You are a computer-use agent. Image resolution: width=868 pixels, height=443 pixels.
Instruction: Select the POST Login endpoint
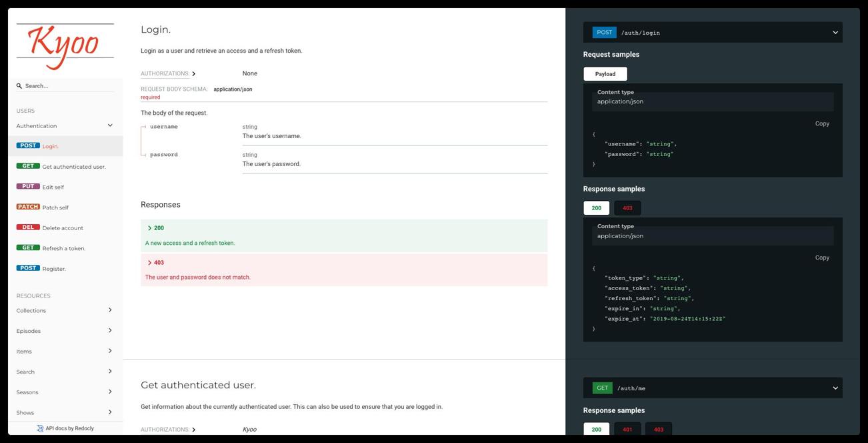[51, 146]
